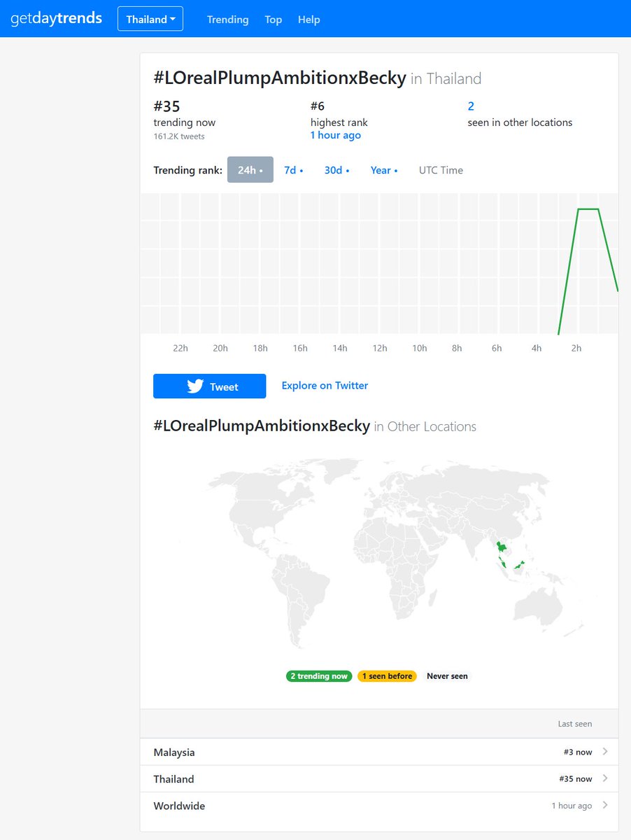This screenshot has height=840, width=631.
Task: Switch to 7d trending rank
Action: pos(294,170)
